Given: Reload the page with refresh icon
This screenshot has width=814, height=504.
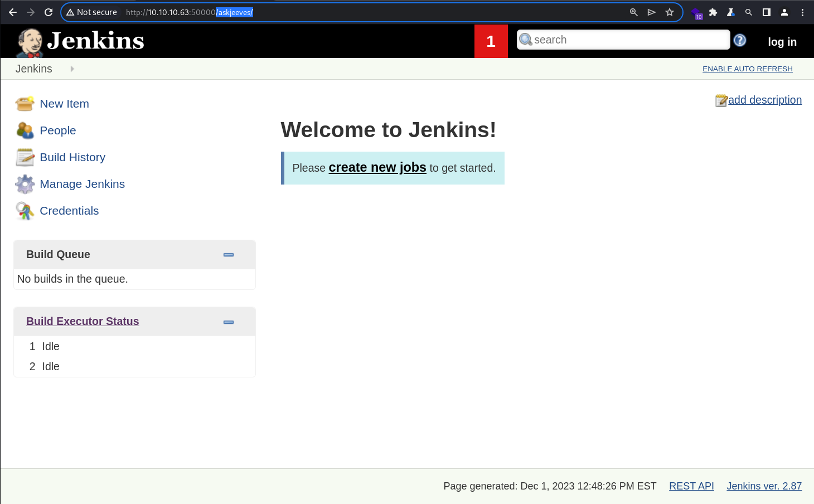Looking at the screenshot, I should pos(49,12).
